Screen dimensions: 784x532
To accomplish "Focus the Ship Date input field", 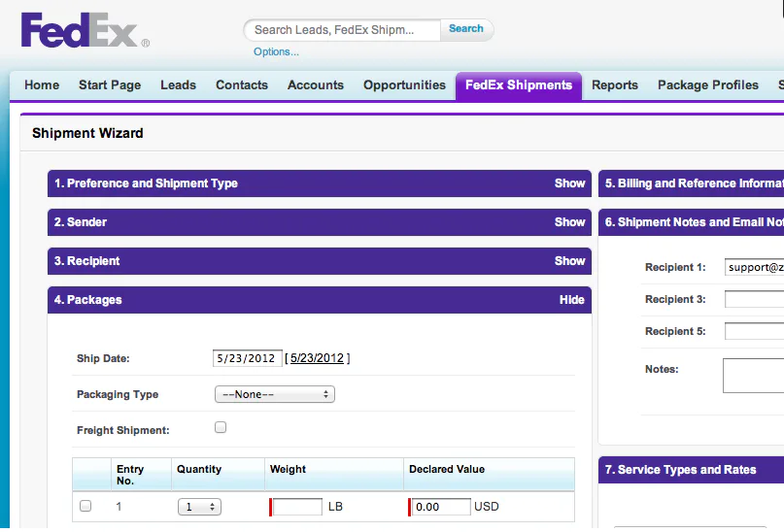I will (x=248, y=358).
